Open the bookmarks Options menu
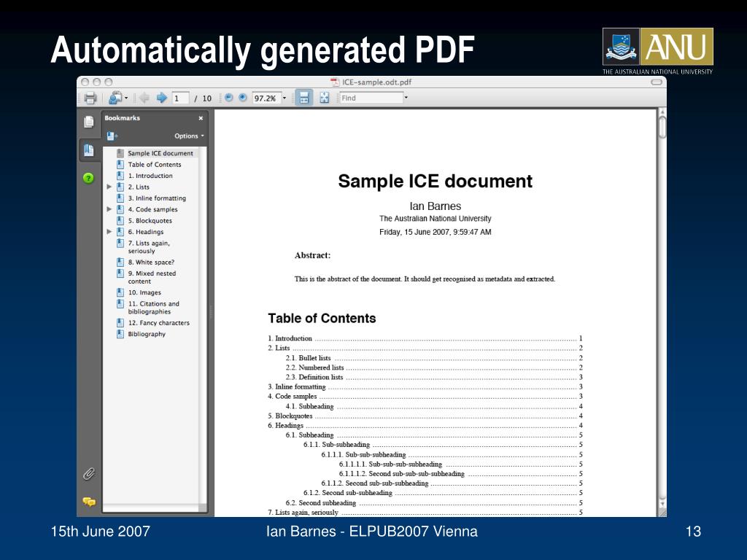 [x=189, y=136]
